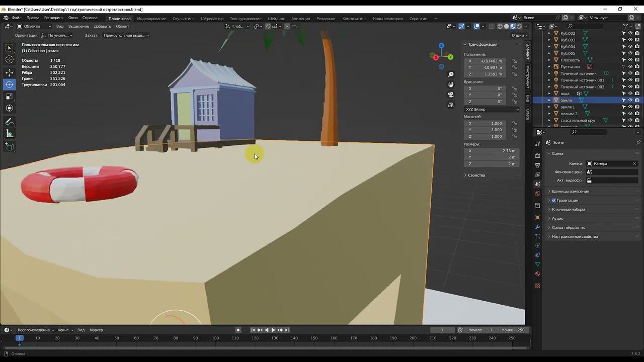
Task: Switch to the Моделирование workspace tab
Action: coord(151,19)
